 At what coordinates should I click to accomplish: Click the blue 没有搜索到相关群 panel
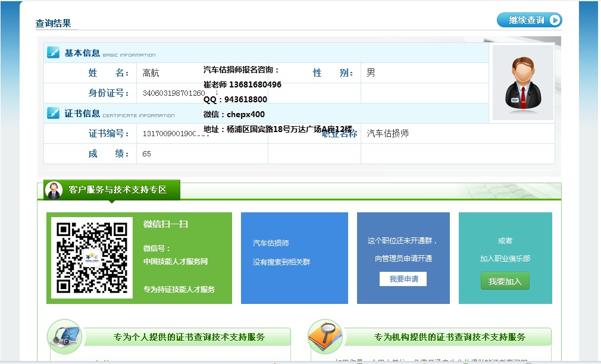pos(294,258)
